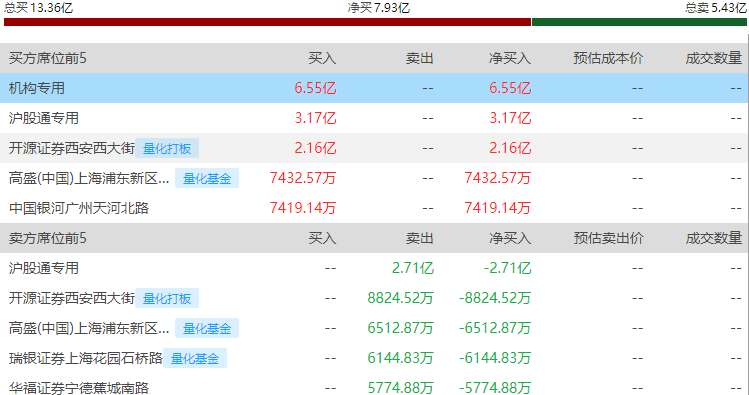
Task: Click the 总卖 5.43亿 total sell label
Action: pyautogui.click(x=716, y=8)
